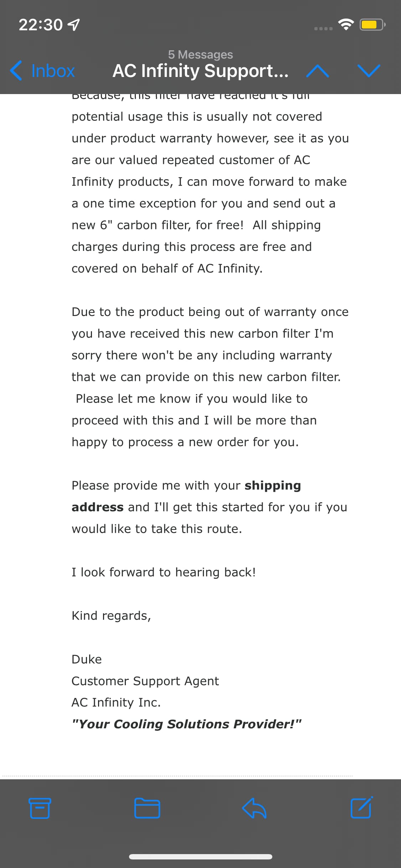
Task: Tap the back chevron beside Inbox
Action: (x=16, y=71)
